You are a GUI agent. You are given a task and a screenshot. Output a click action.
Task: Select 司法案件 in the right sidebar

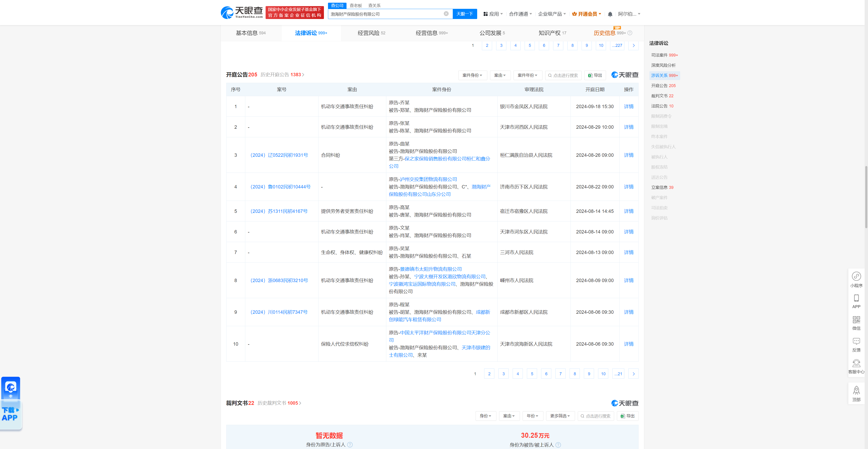coord(664,55)
